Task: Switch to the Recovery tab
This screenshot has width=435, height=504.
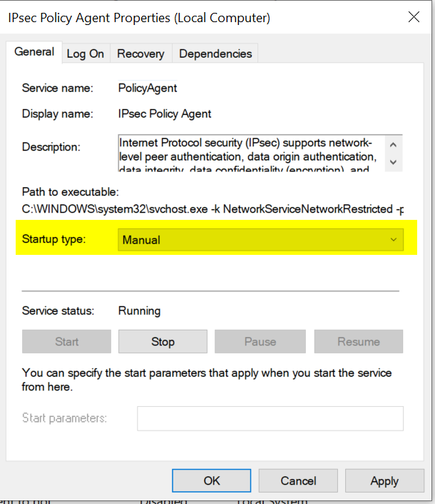Action: tap(140, 54)
